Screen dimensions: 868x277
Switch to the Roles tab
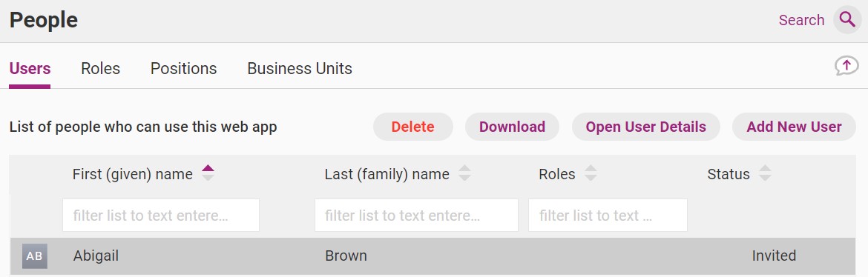click(x=100, y=69)
